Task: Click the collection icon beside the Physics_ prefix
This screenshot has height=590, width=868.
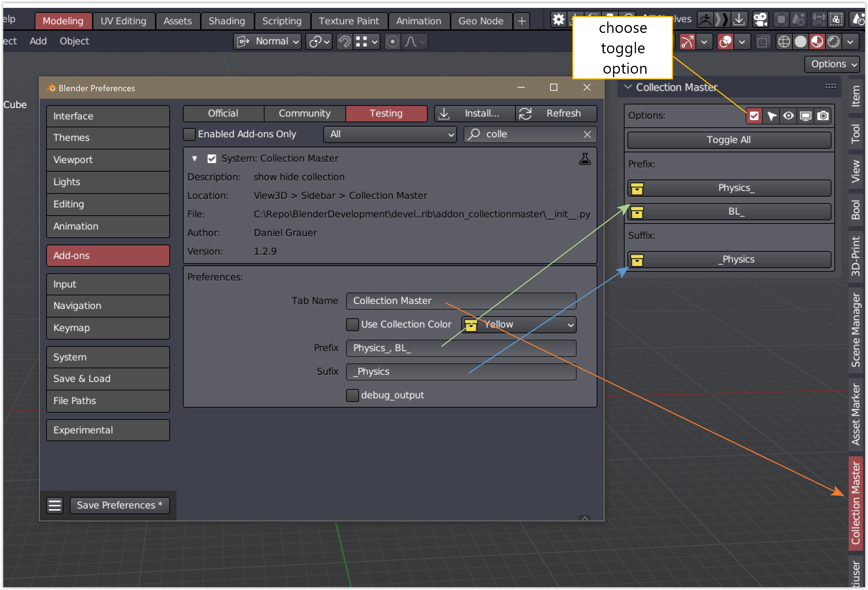Action: [637, 188]
